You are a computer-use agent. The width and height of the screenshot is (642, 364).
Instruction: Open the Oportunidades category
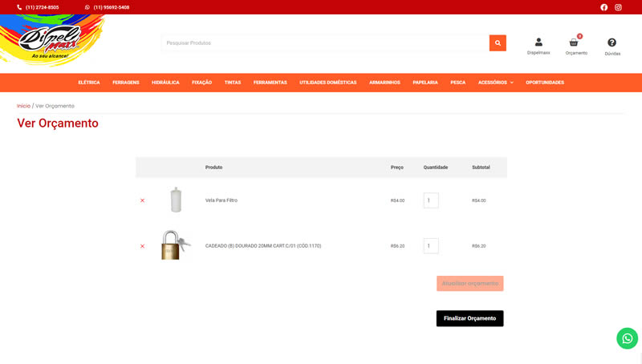click(x=545, y=83)
